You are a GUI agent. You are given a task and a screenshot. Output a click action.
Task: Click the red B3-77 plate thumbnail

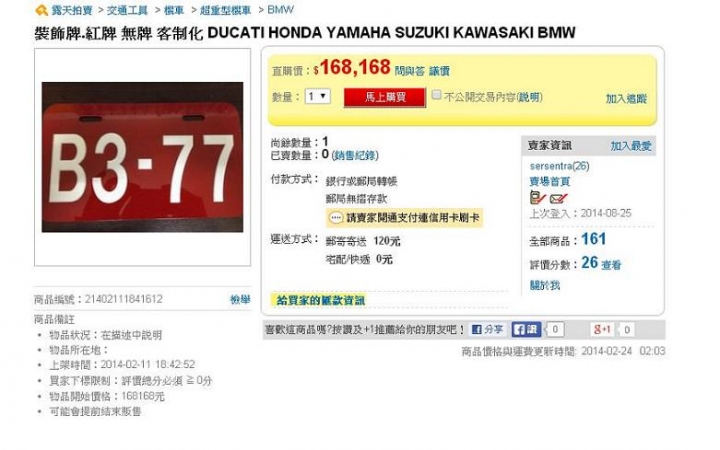(x=142, y=157)
